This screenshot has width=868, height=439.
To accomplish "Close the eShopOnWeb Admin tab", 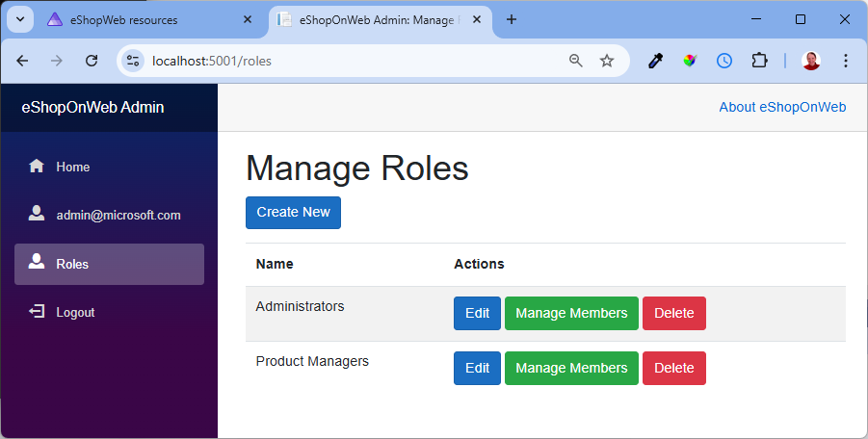I will [477, 20].
